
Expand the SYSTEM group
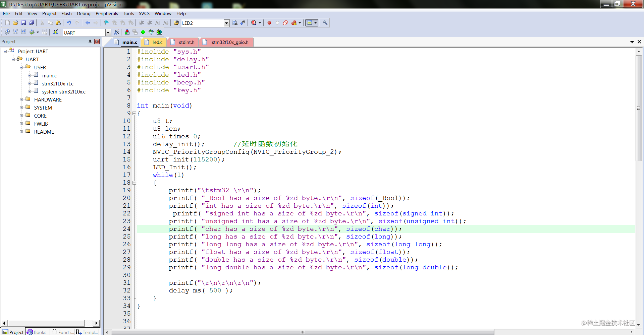(x=21, y=108)
